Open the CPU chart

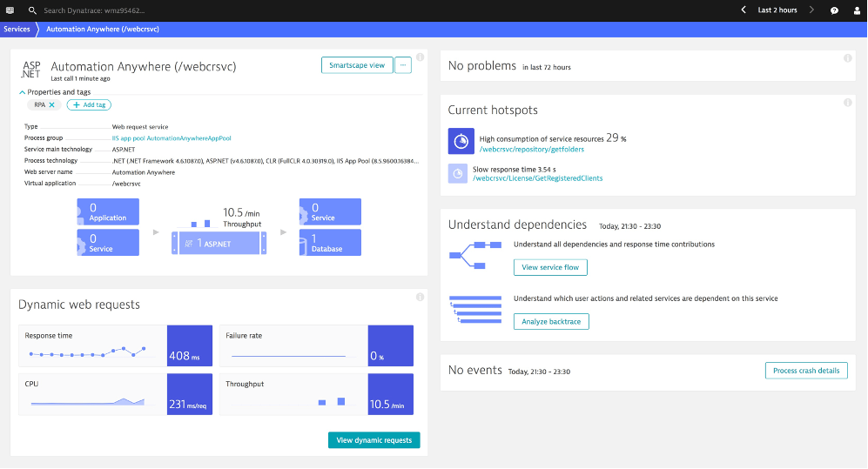pos(93,394)
